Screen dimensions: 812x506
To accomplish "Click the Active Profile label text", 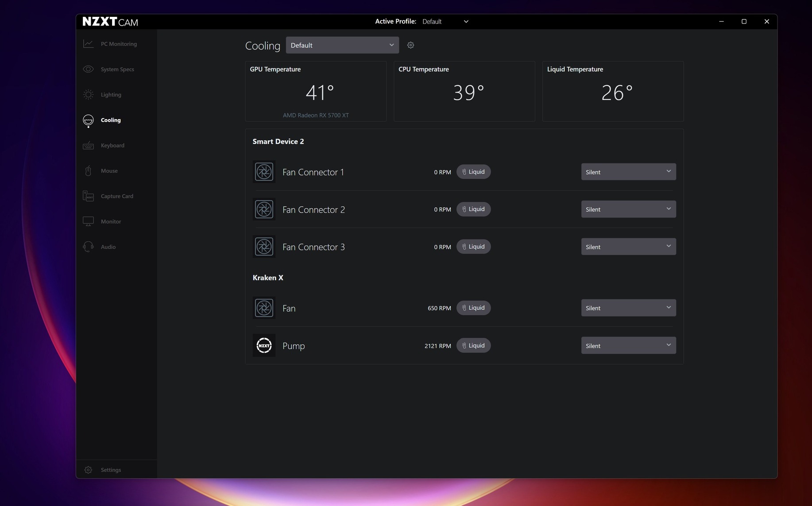I will 395,21.
